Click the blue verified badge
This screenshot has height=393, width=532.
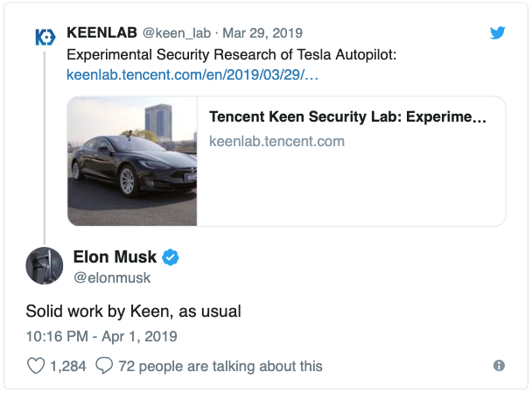click(172, 257)
